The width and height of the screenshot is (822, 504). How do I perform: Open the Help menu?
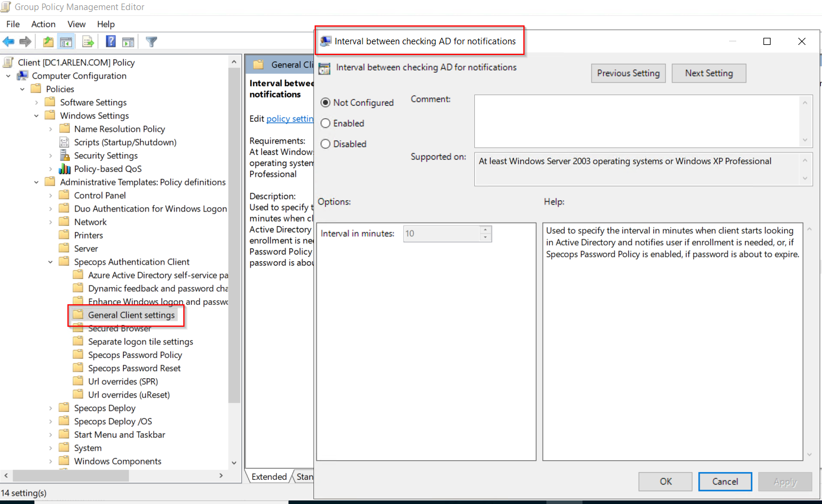pos(106,24)
